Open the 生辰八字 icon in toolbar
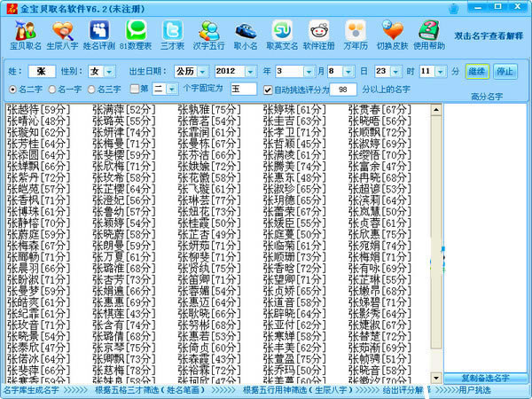The image size is (532, 399). pyautogui.click(x=62, y=35)
